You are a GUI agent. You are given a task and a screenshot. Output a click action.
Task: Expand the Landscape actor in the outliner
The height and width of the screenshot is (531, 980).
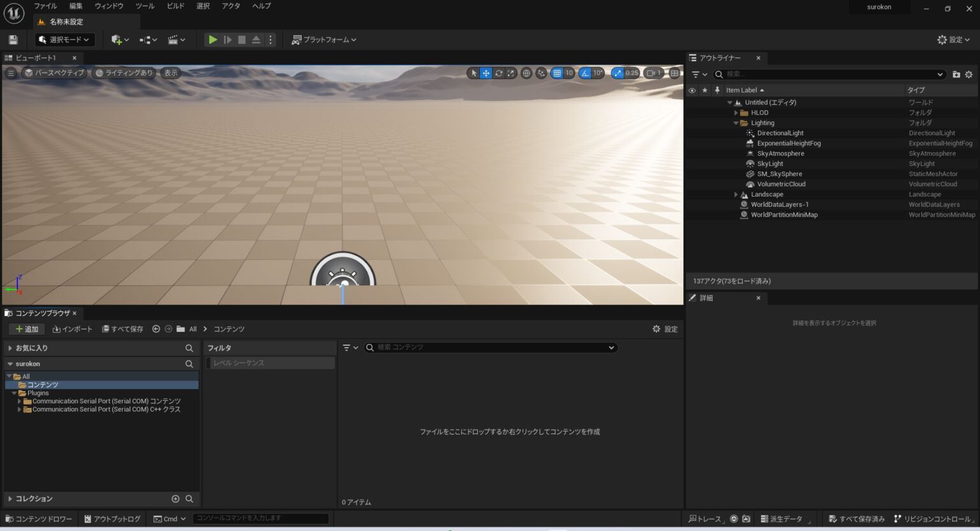click(x=736, y=194)
